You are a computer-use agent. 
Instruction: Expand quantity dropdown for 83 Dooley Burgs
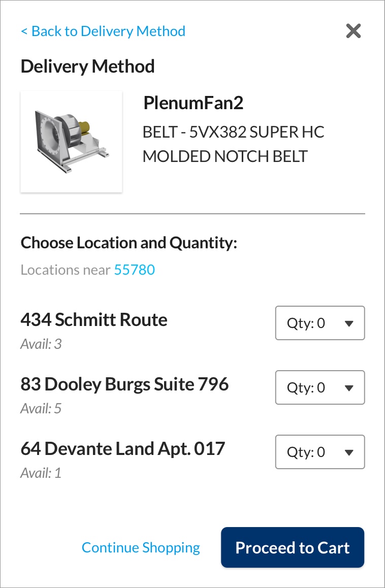[x=320, y=387]
